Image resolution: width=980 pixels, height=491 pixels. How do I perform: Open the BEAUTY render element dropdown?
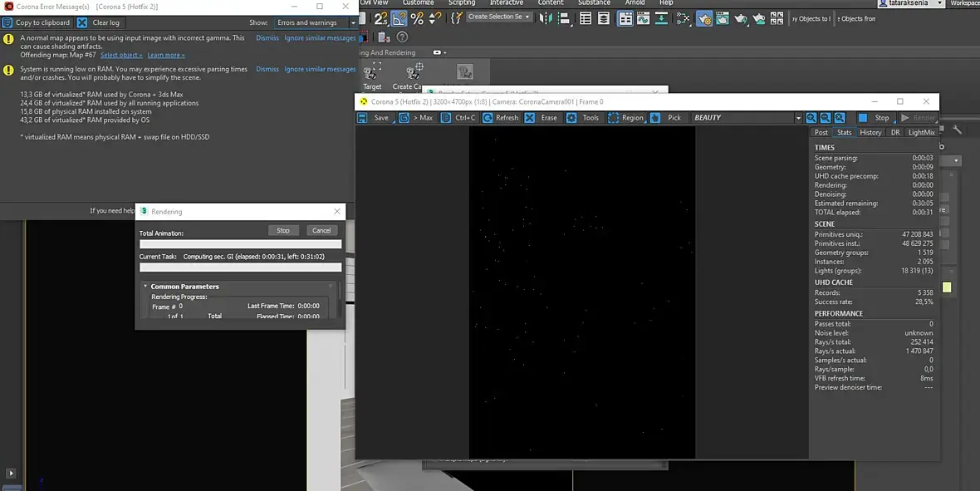747,118
